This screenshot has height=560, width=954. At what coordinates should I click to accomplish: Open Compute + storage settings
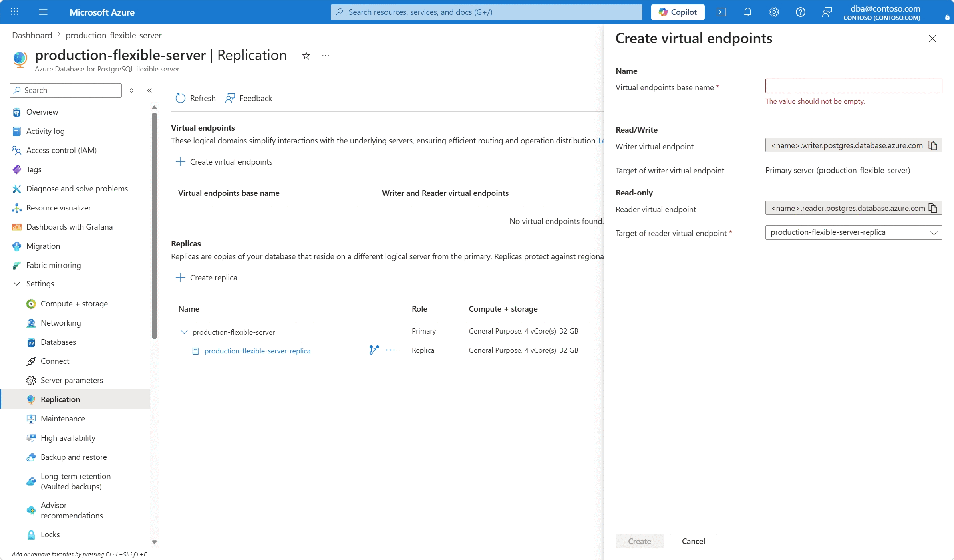pos(75,304)
